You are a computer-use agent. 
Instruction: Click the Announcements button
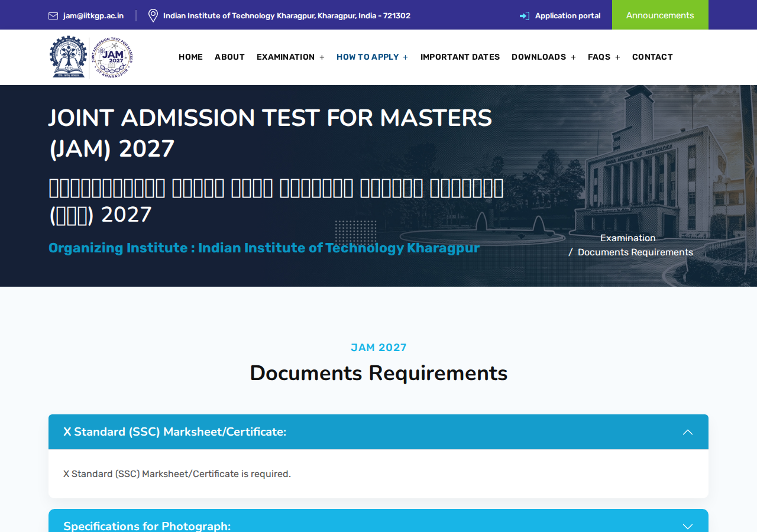pyautogui.click(x=660, y=15)
